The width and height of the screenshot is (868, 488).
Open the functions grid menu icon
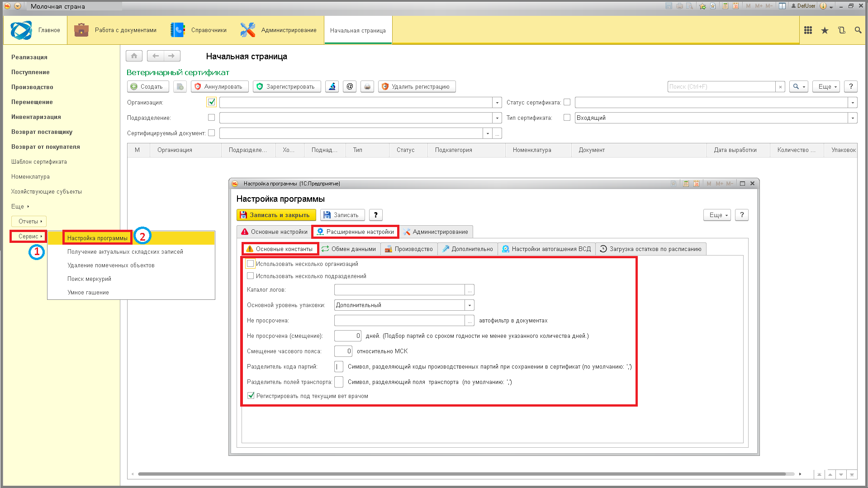click(x=808, y=30)
